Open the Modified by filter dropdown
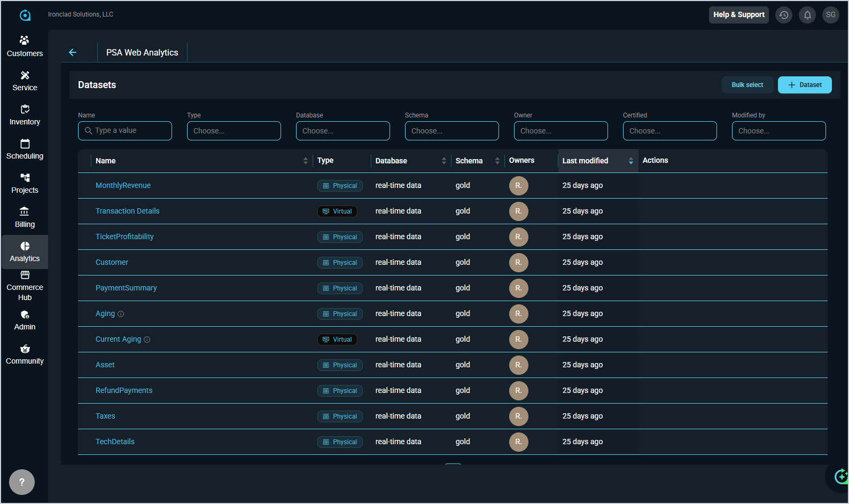849x504 pixels. tap(778, 131)
